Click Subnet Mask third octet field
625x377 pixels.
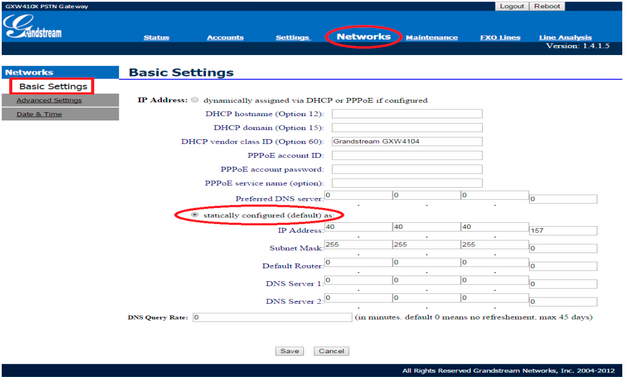pos(494,245)
